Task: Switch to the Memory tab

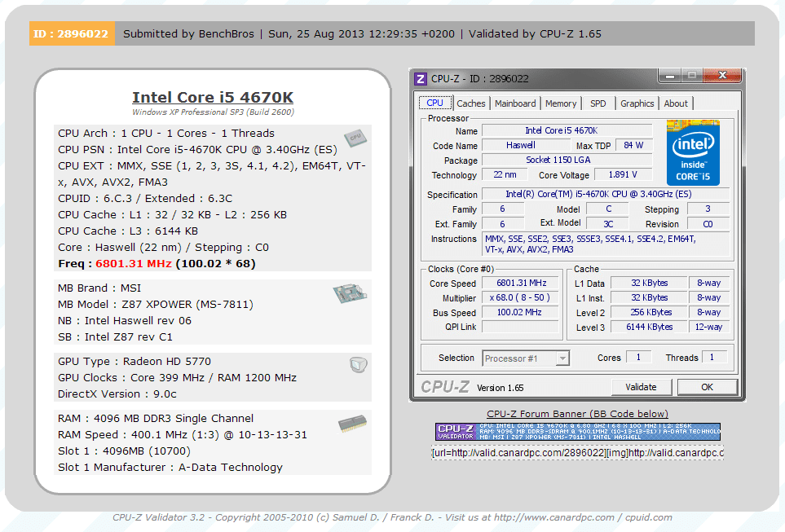Action: coord(561,103)
